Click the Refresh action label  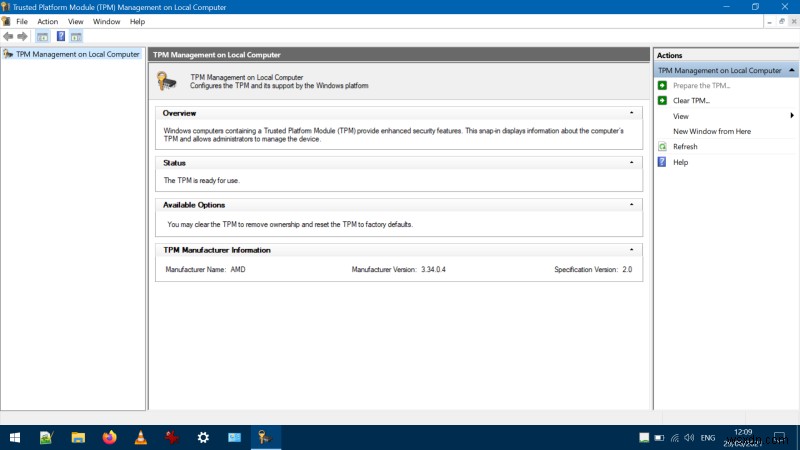click(x=685, y=146)
